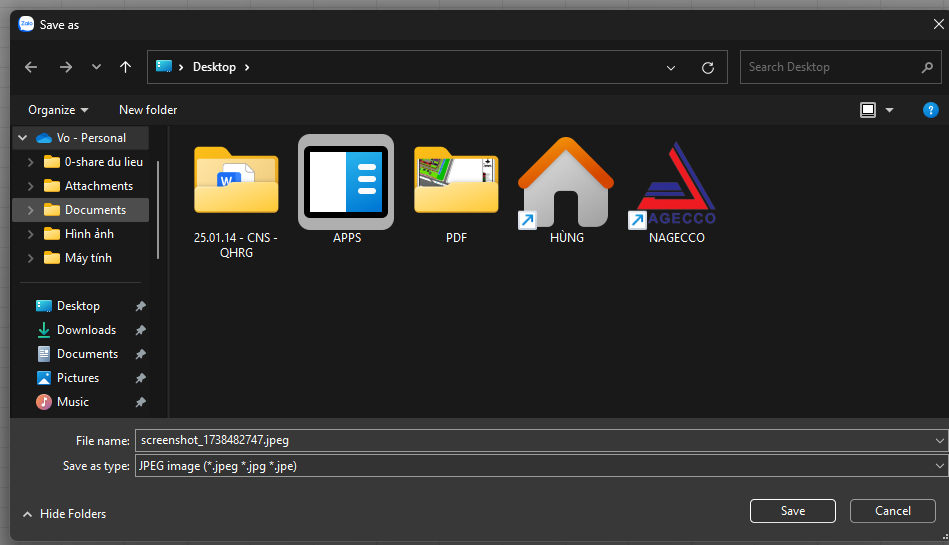This screenshot has height=545, width=949.
Task: Refresh the Desktop folder view
Action: [x=708, y=67]
